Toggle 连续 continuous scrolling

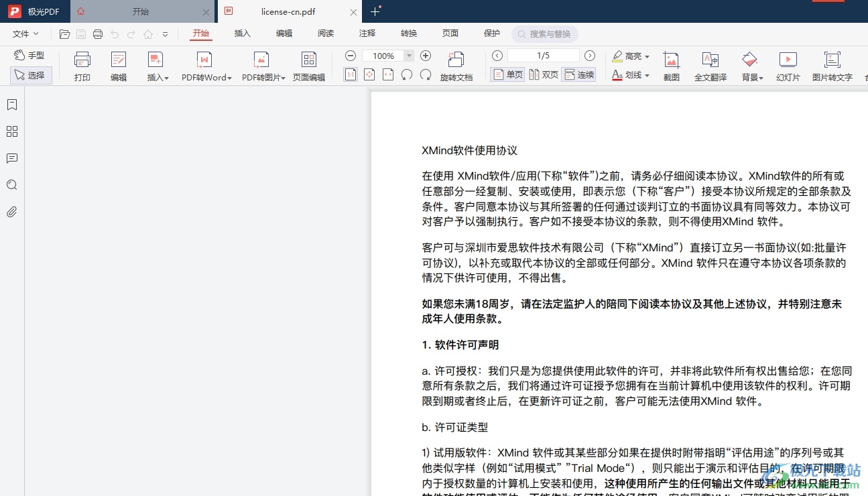(578, 74)
